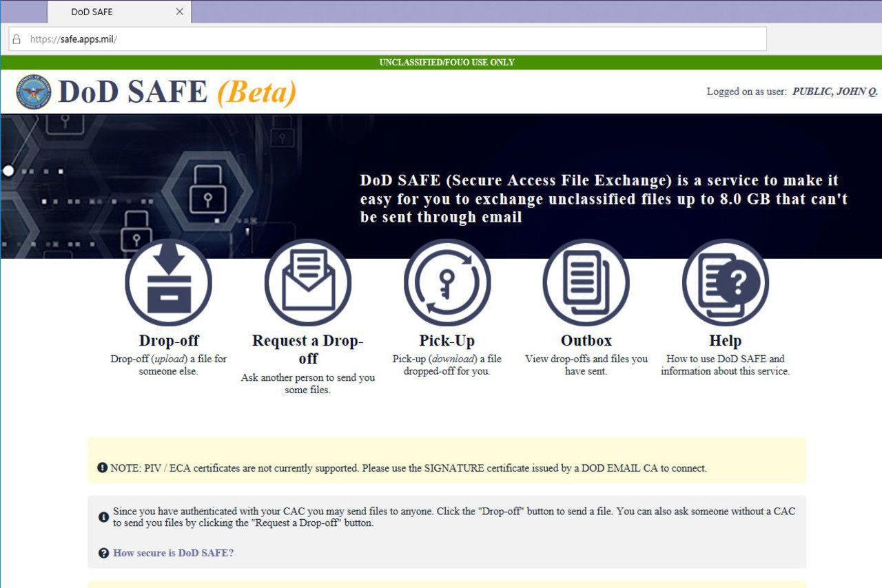Click the Request a Drop-off envelope icon
This screenshot has height=588, width=882.
point(307,282)
